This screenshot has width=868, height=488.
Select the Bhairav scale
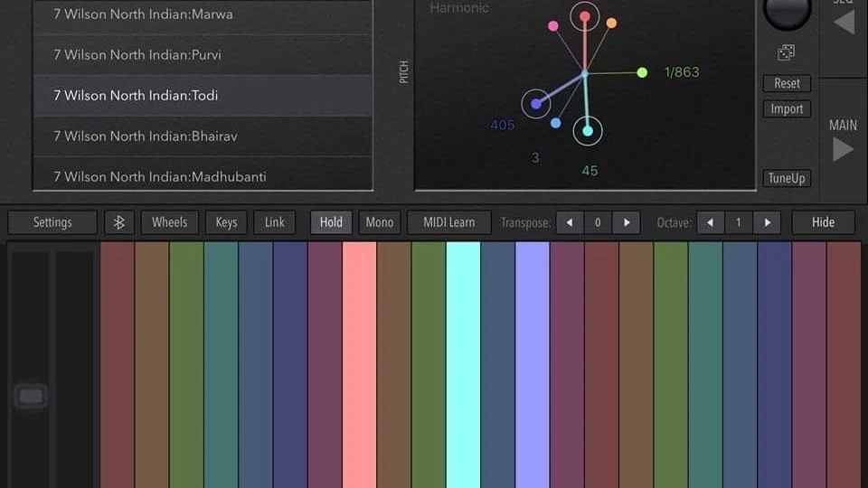(x=203, y=136)
